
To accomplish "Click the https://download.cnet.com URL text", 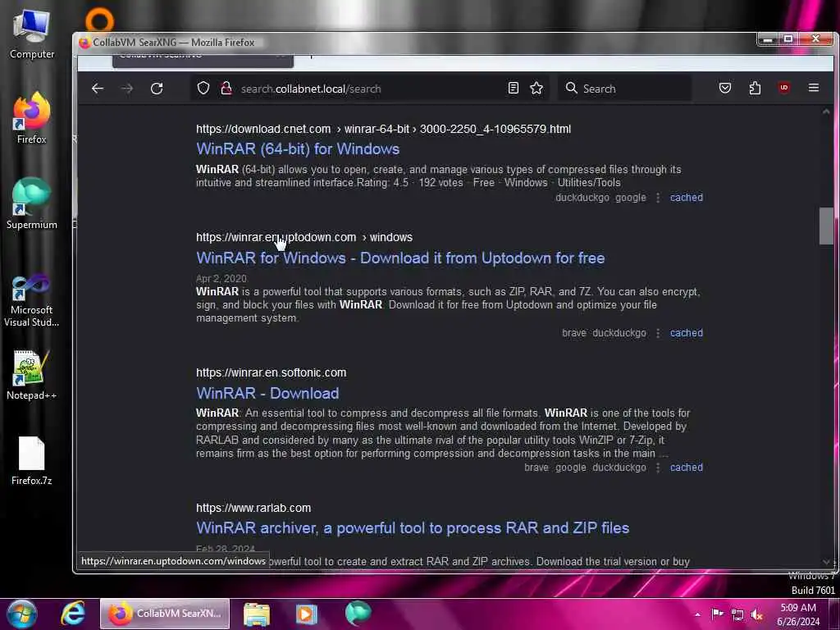I will [x=263, y=129].
